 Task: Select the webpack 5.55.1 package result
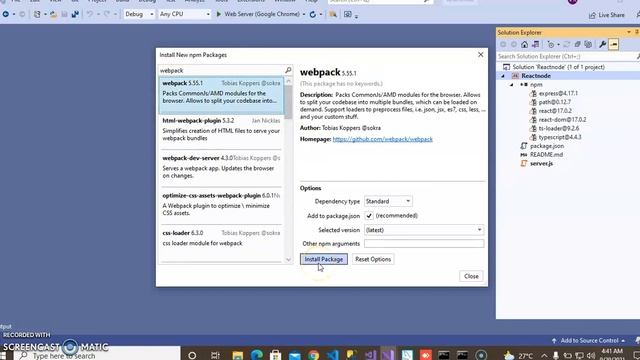[221, 96]
